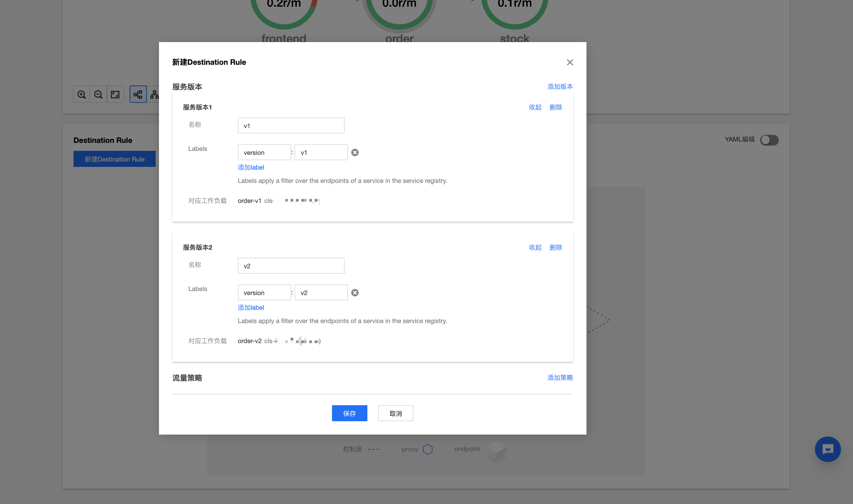Click the frontend service node

pyautogui.click(x=284, y=20)
